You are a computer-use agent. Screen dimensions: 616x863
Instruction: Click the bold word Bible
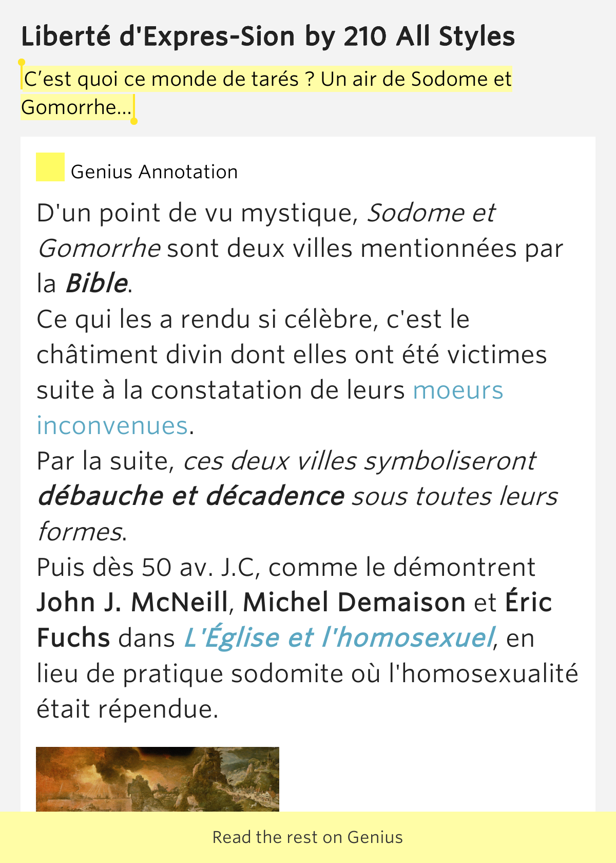tap(97, 284)
